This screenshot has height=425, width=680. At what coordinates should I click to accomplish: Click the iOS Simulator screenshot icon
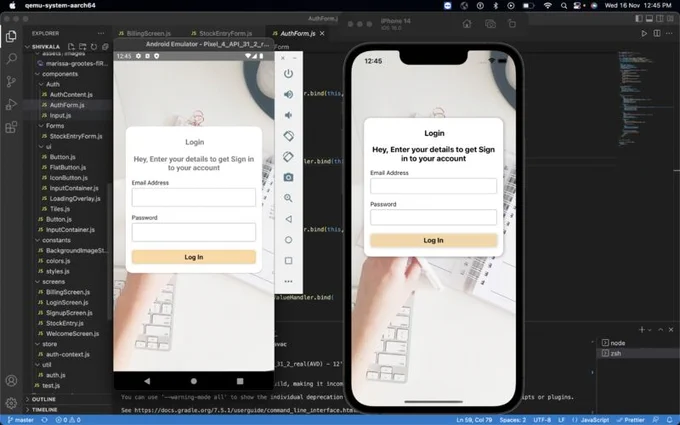tap(490, 24)
